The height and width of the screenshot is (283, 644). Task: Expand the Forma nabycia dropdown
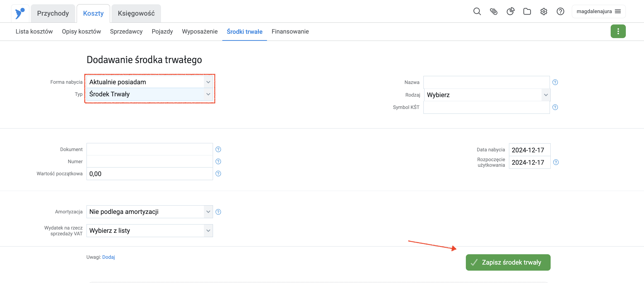point(150,82)
